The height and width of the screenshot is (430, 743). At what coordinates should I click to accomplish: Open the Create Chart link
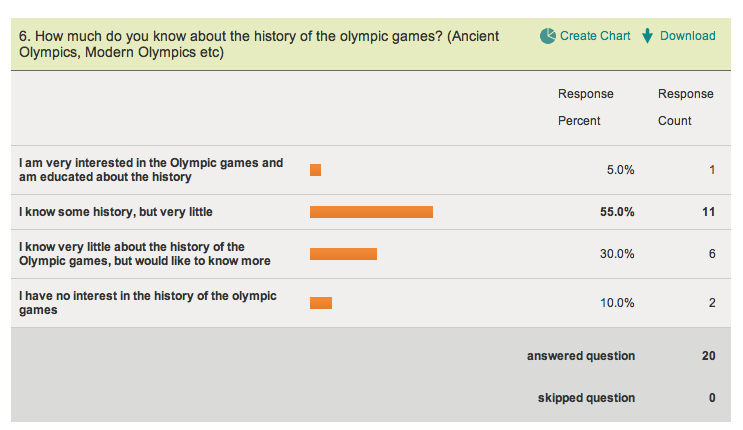pyautogui.click(x=595, y=36)
